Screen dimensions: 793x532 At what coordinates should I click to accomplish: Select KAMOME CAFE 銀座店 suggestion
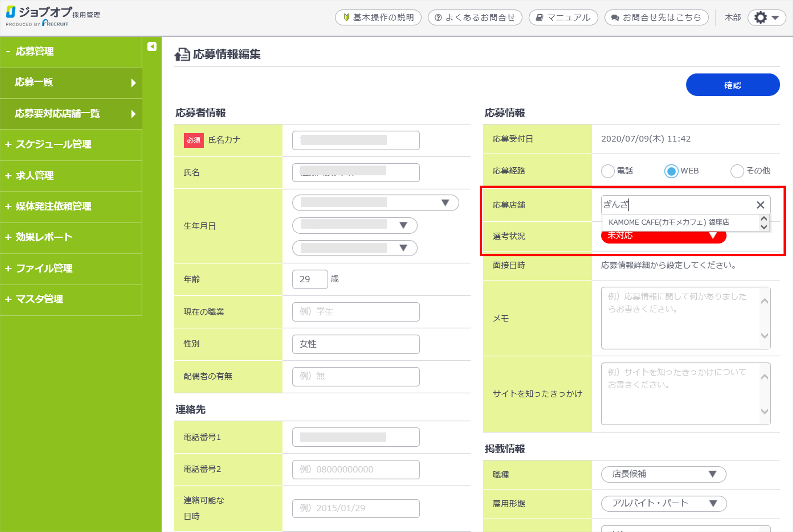669,222
